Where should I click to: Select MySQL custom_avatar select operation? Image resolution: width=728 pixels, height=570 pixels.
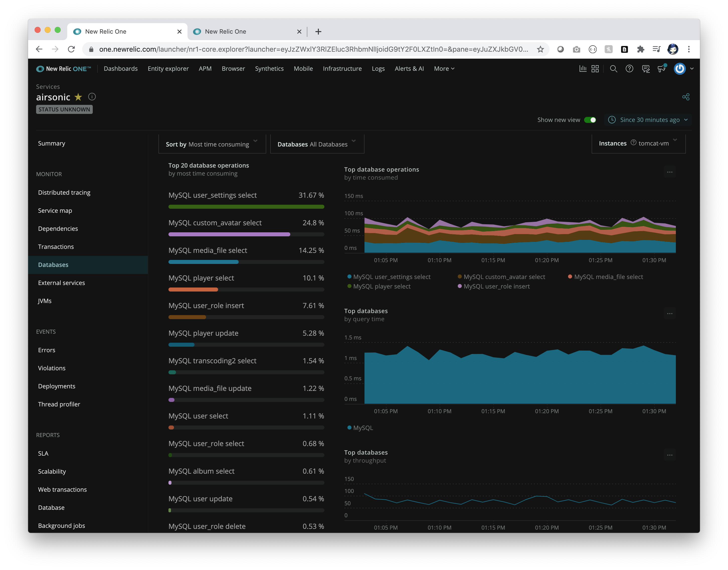click(246, 227)
